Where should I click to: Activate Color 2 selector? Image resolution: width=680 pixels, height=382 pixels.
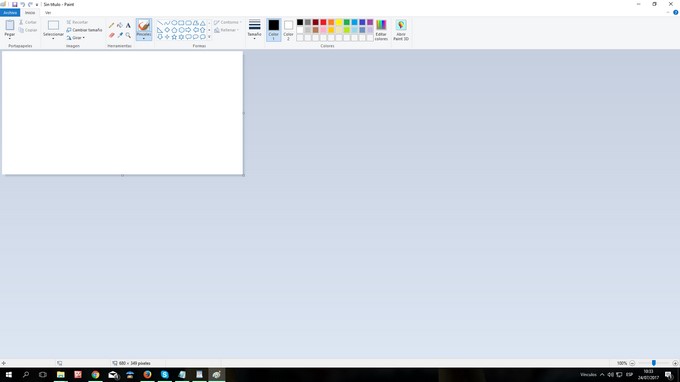pyautogui.click(x=288, y=30)
